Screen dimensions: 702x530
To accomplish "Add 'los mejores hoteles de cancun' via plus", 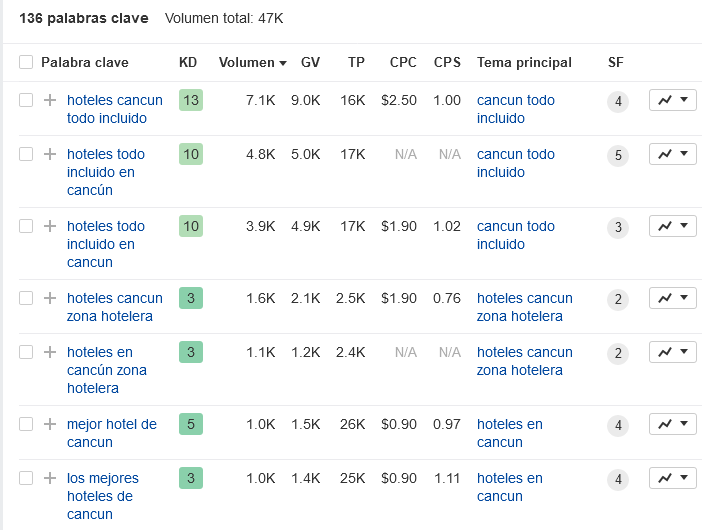I will click(50, 478).
